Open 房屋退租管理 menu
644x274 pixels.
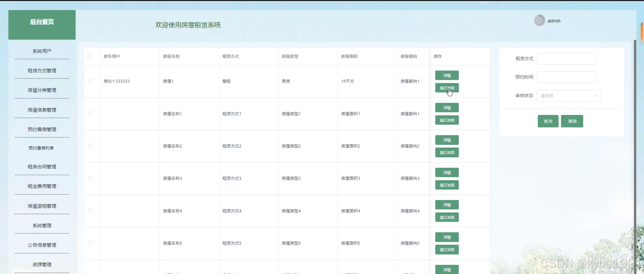pyautogui.click(x=42, y=206)
